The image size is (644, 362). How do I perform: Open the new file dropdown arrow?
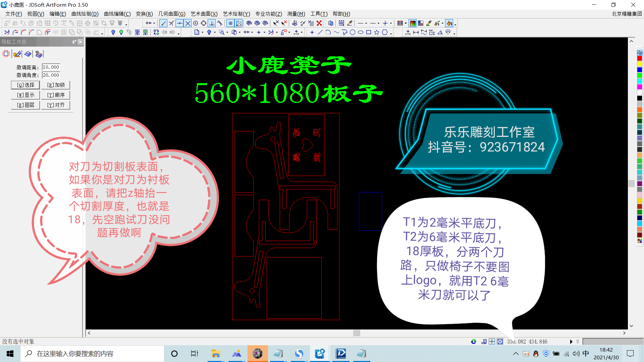click(202, 33)
